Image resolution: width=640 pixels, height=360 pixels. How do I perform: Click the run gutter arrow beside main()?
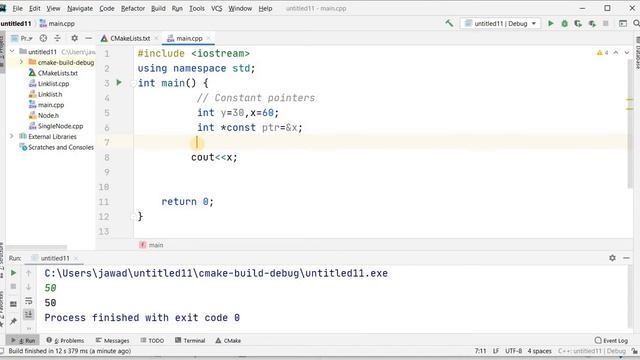point(119,82)
